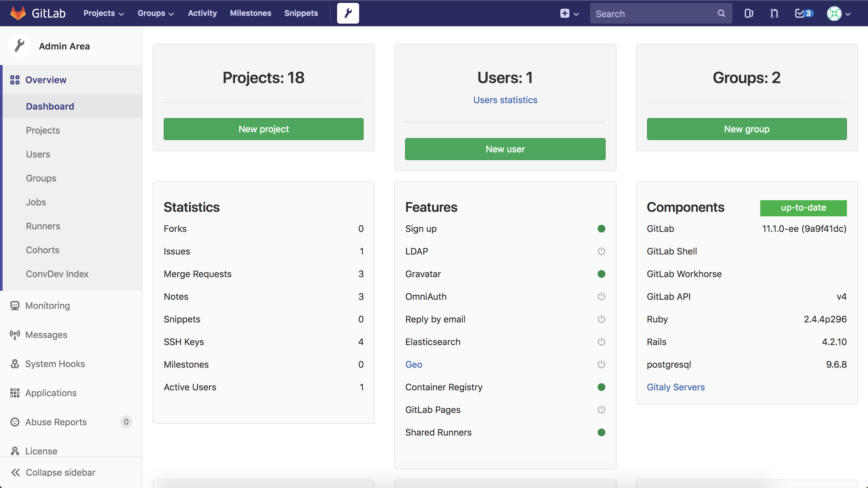Image resolution: width=868 pixels, height=488 pixels.
Task: Click the Elasticsearch power-off status icon
Action: 601,342
